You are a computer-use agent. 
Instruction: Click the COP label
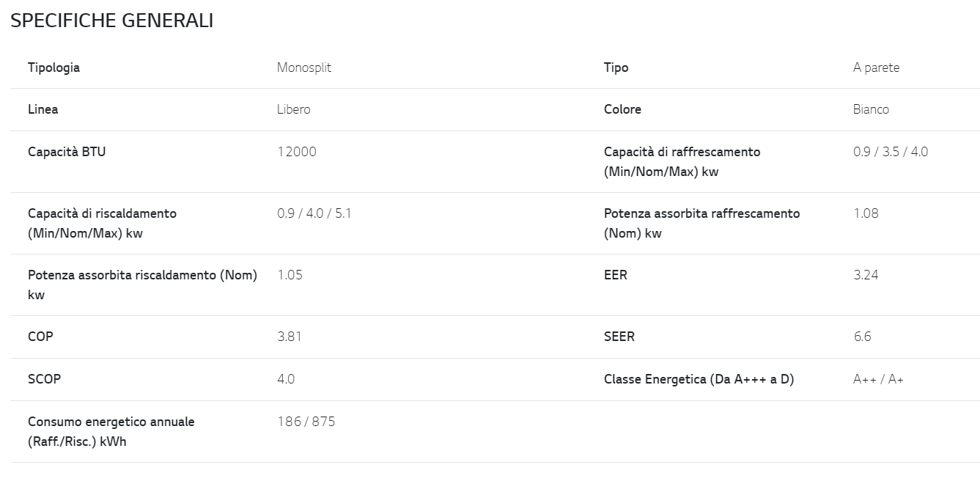click(40, 337)
